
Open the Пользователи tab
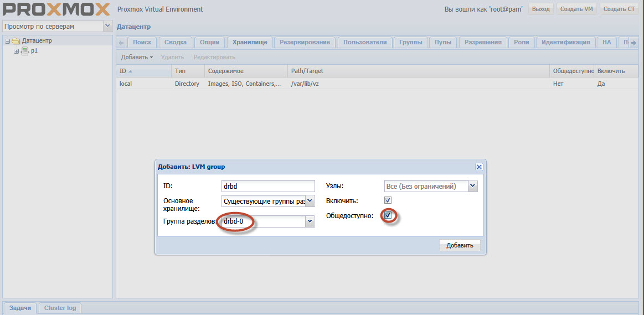365,42
